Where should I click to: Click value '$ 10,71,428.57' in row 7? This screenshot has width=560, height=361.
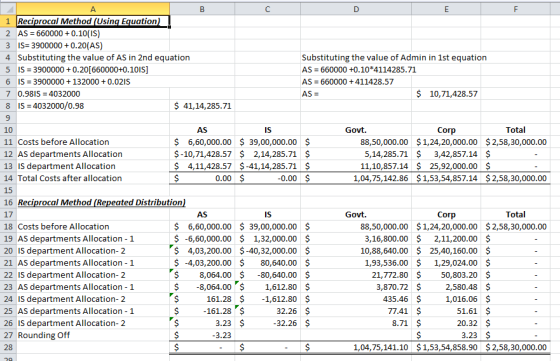pos(447,94)
